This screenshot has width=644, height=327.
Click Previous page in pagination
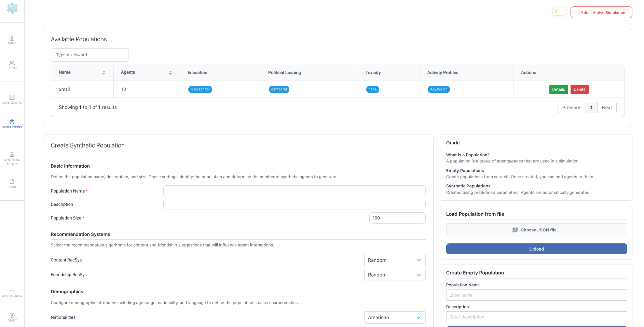(x=571, y=108)
